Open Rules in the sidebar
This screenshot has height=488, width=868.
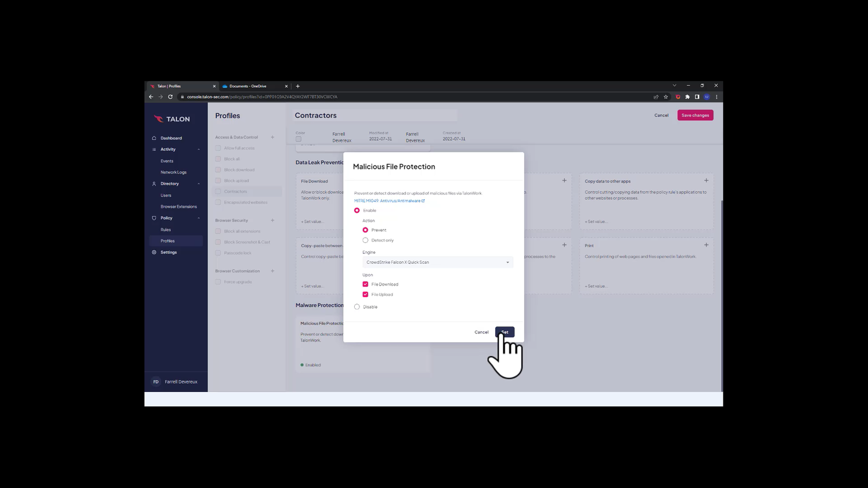[x=165, y=230]
